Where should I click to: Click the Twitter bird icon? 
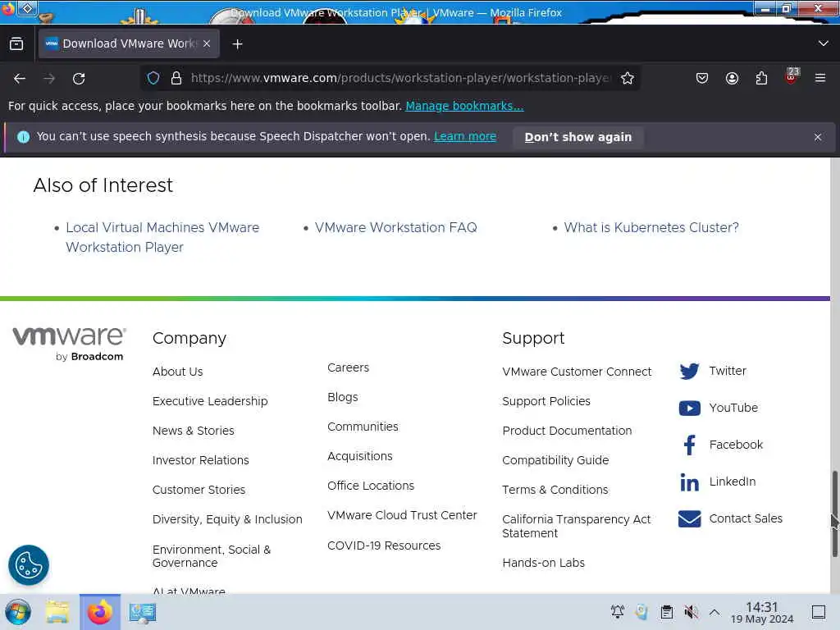[689, 371]
